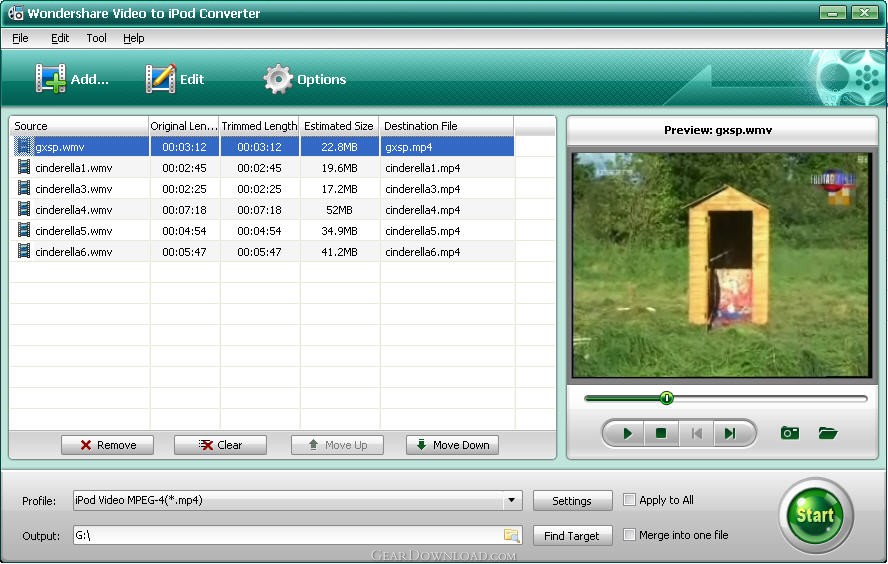
Task: Click the 41.2MB estimated size cell
Action: click(339, 252)
